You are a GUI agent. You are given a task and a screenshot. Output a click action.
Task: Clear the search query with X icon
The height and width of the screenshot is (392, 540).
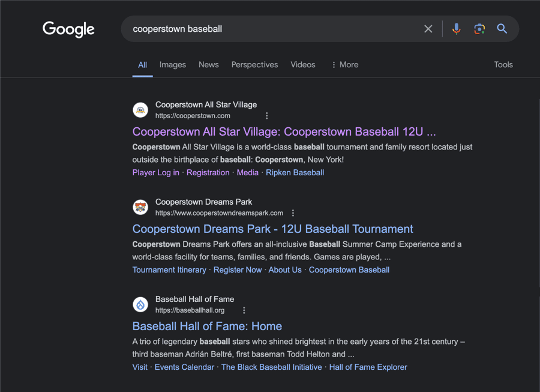point(428,29)
